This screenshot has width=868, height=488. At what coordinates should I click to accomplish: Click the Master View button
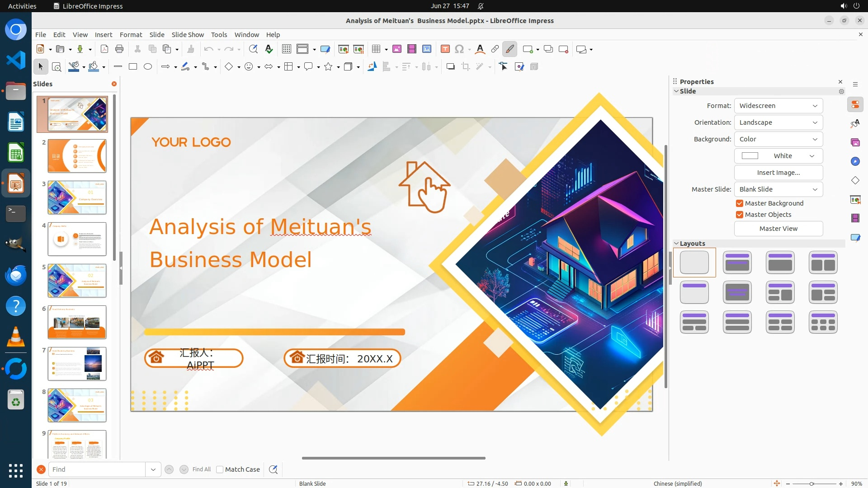778,229
